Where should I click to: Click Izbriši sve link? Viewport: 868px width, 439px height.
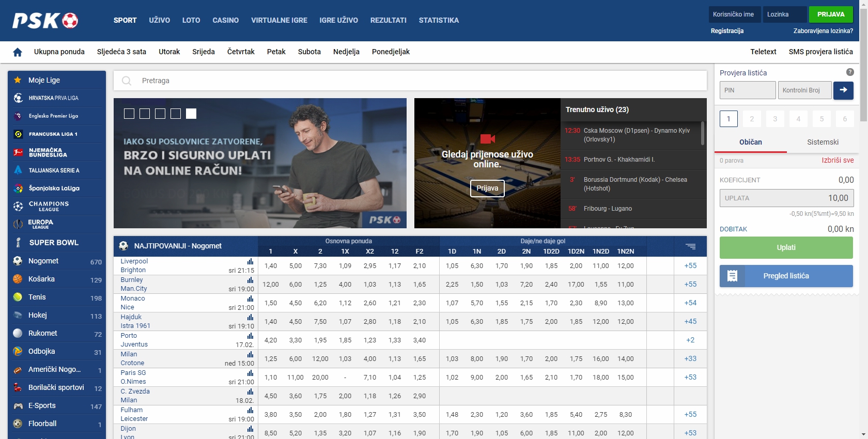pyautogui.click(x=838, y=160)
